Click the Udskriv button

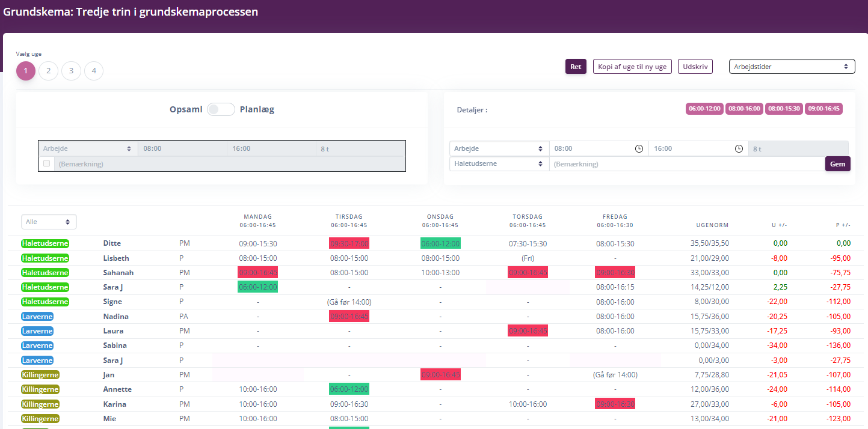point(695,67)
